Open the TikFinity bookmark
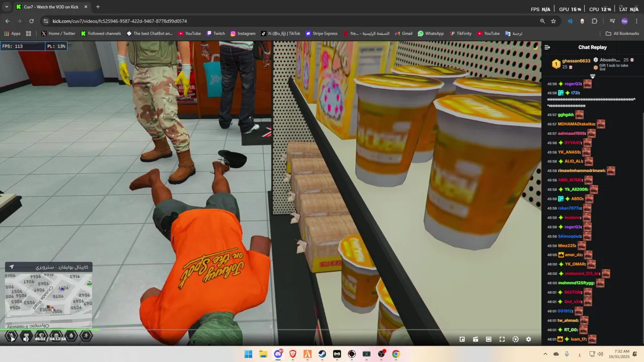Image resolution: width=644 pixels, height=362 pixels. (x=460, y=34)
